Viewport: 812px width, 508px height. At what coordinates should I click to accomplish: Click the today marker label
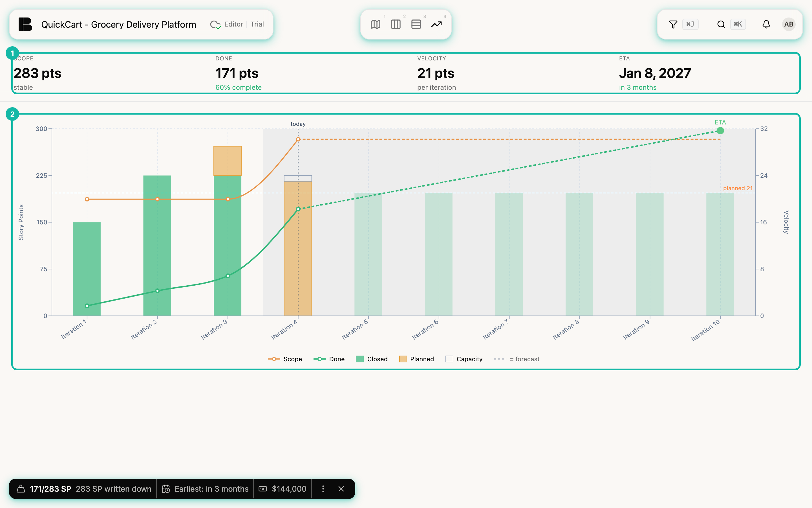click(298, 124)
